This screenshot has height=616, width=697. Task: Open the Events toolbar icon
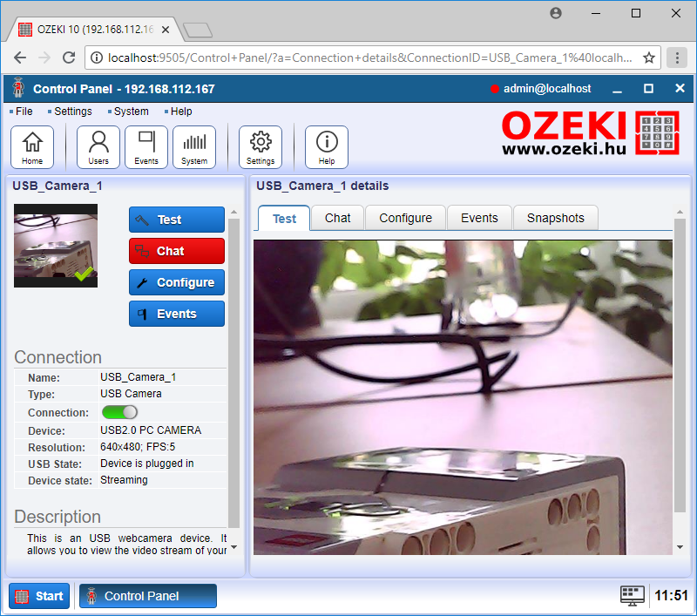tap(146, 147)
